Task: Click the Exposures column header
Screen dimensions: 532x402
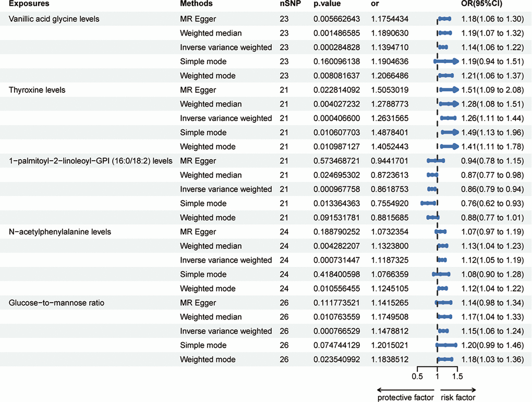Action: [x=29, y=4]
